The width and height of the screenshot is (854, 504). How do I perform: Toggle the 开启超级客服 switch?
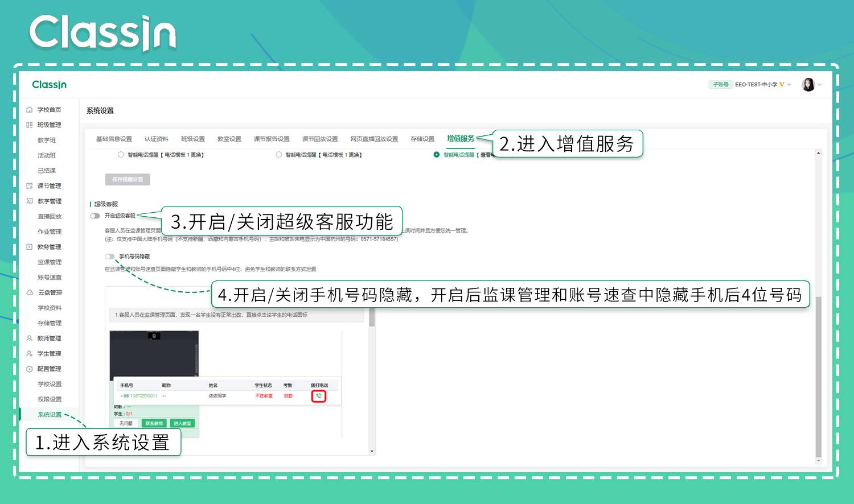(x=95, y=216)
